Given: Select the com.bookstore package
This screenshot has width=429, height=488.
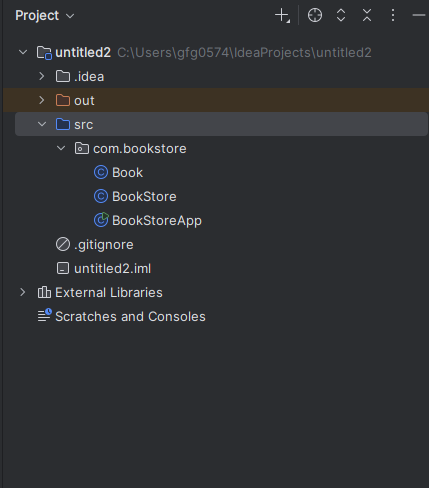Looking at the screenshot, I should coord(140,149).
